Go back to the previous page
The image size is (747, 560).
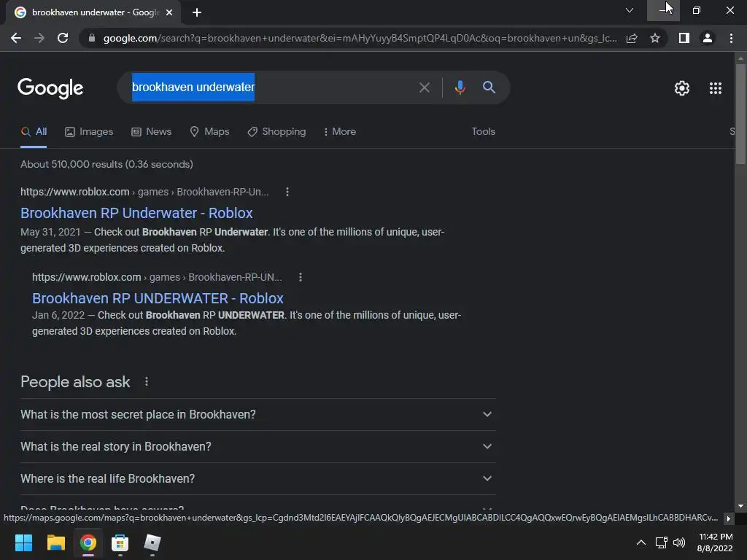(16, 38)
